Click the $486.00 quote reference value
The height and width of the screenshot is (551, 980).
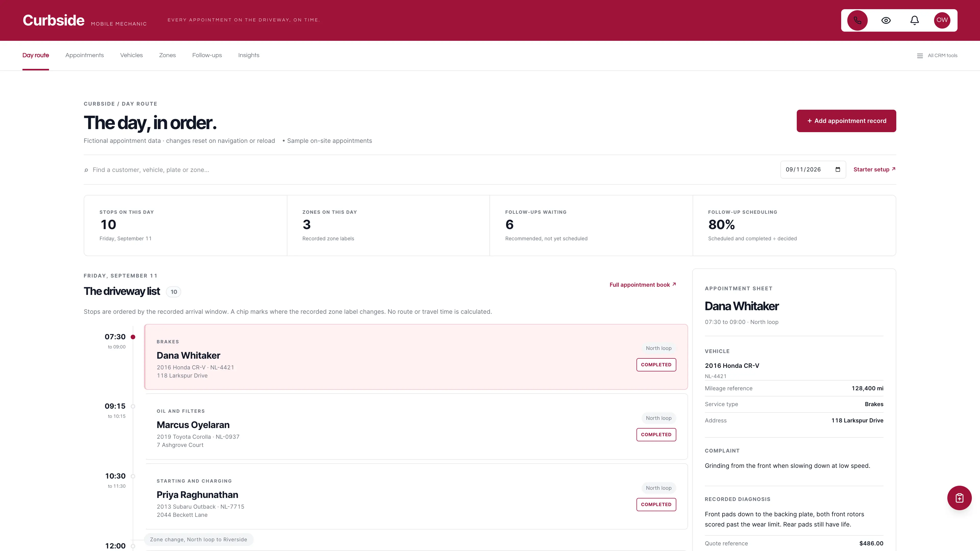(x=871, y=544)
